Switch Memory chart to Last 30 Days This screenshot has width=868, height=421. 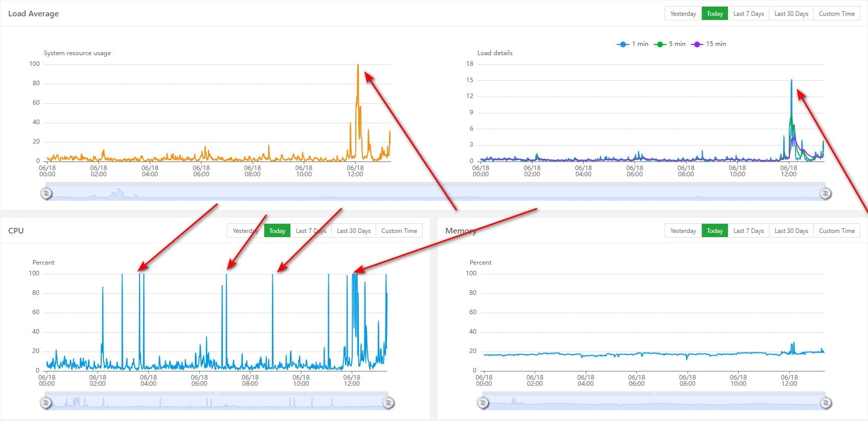791,231
